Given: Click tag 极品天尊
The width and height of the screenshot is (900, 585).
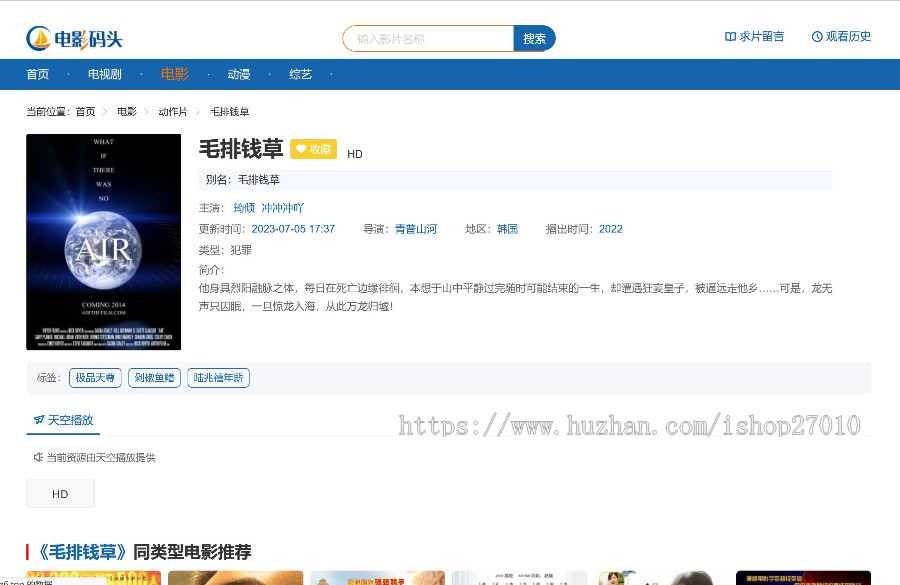Looking at the screenshot, I should 95,378.
